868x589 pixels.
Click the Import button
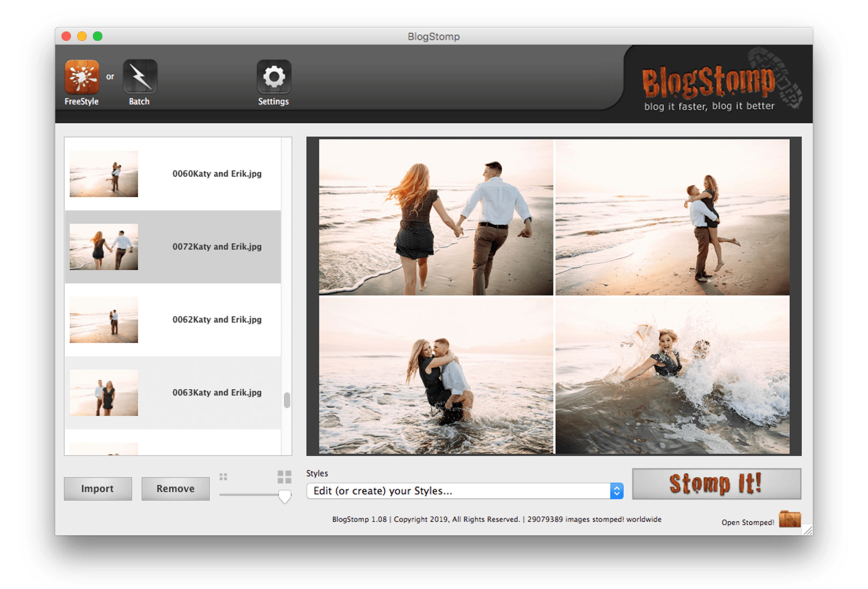click(x=98, y=489)
